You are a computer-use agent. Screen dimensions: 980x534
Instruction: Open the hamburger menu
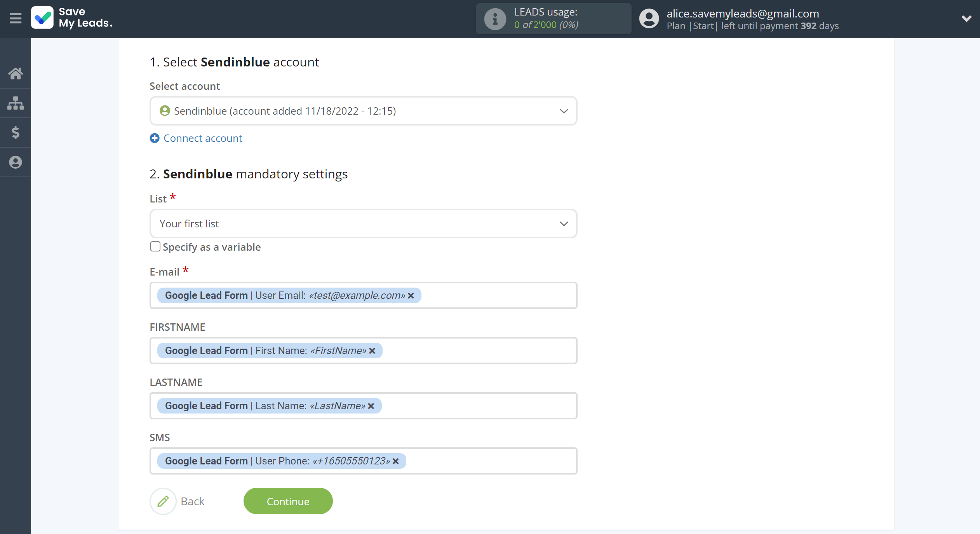tap(16, 18)
